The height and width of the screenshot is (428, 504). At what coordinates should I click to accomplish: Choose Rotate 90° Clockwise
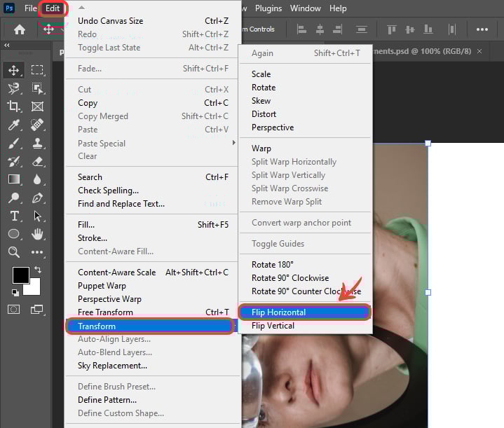pyautogui.click(x=305, y=278)
